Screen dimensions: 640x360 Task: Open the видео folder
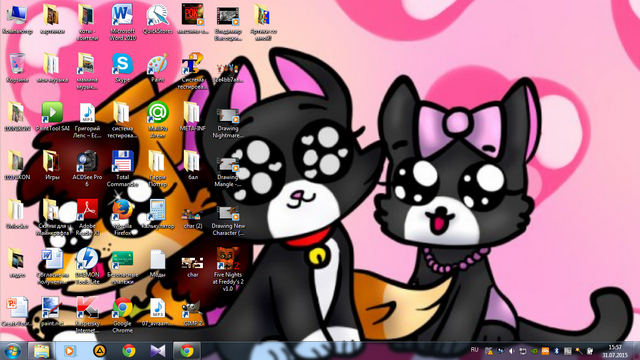17,263
